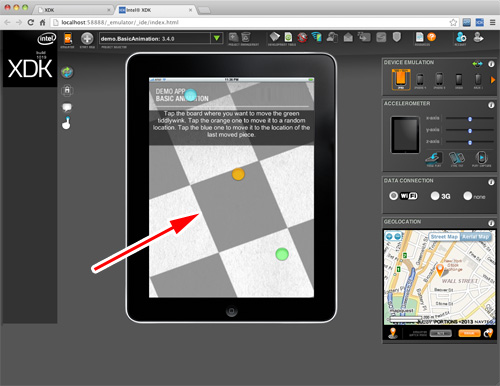Select the none data connection option

467,196
